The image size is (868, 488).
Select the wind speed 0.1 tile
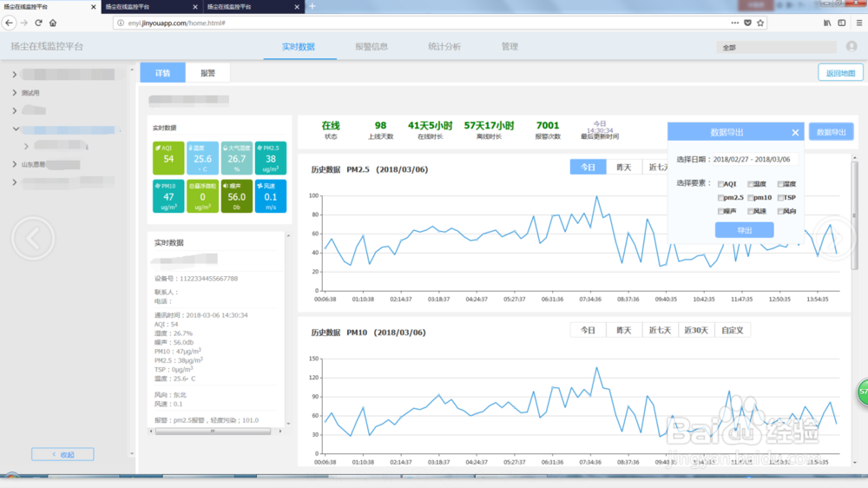[271, 196]
